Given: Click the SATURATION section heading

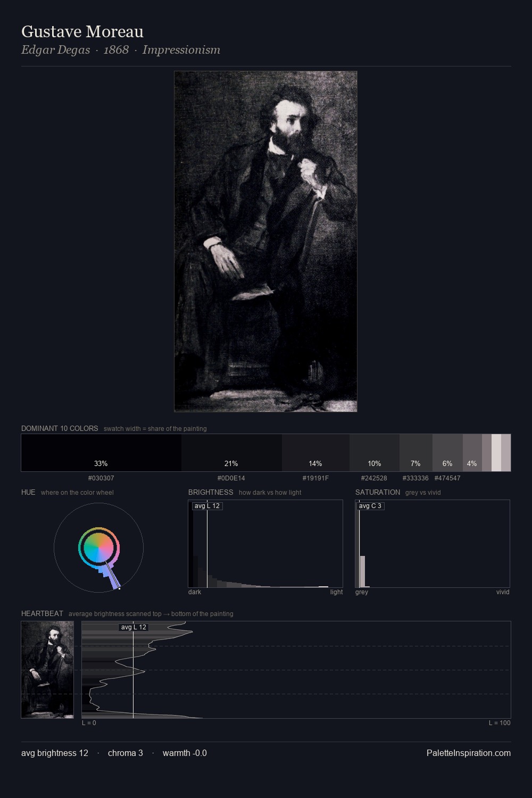Looking at the screenshot, I should [378, 492].
